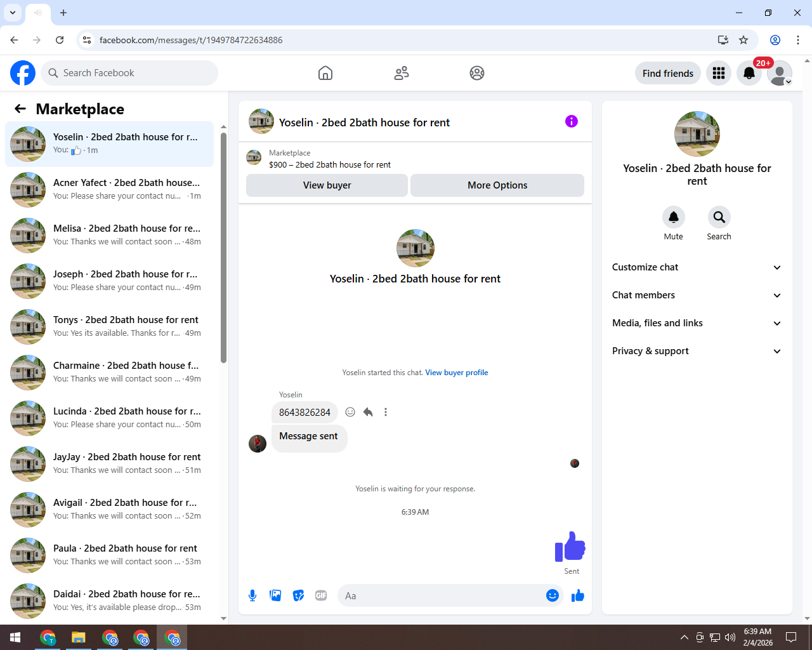The width and height of the screenshot is (812, 650).
Task: Open Windows notification center
Action: point(791,637)
